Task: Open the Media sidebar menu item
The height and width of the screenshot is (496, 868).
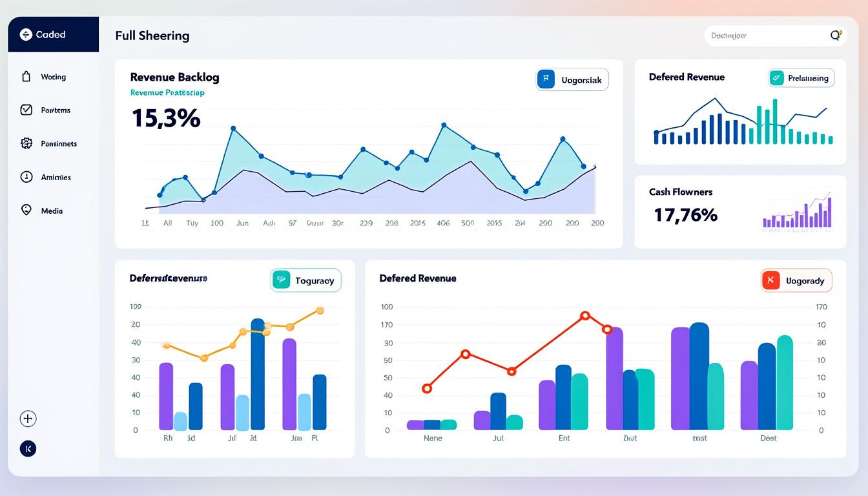Action: pyautogui.click(x=52, y=211)
